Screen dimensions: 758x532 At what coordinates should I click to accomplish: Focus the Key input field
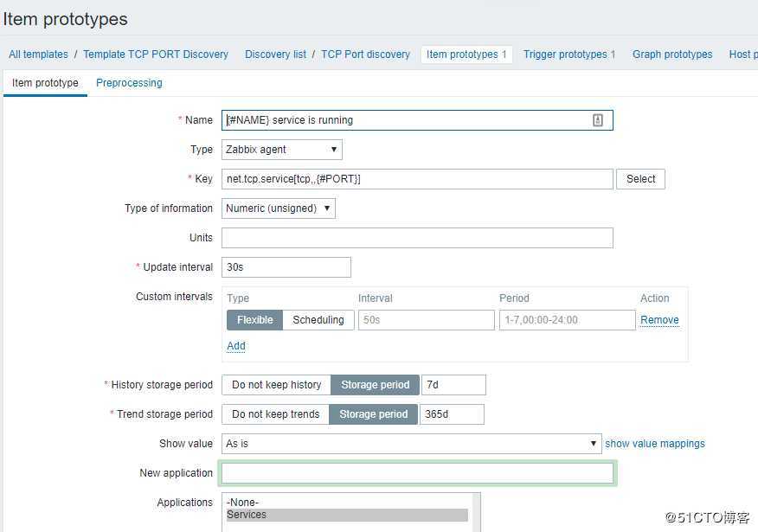[x=417, y=179]
